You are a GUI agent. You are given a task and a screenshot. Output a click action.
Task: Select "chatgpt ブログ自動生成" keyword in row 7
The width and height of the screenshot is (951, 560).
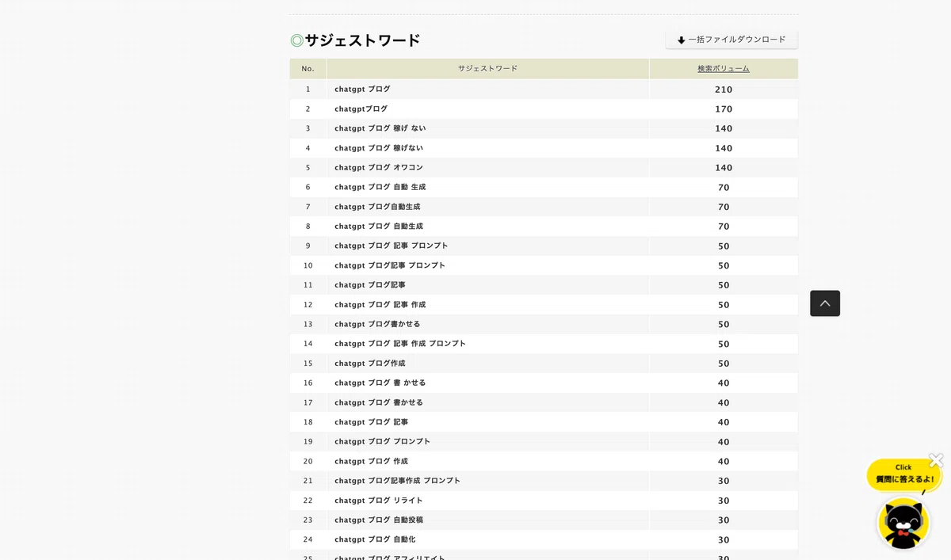[x=377, y=207]
